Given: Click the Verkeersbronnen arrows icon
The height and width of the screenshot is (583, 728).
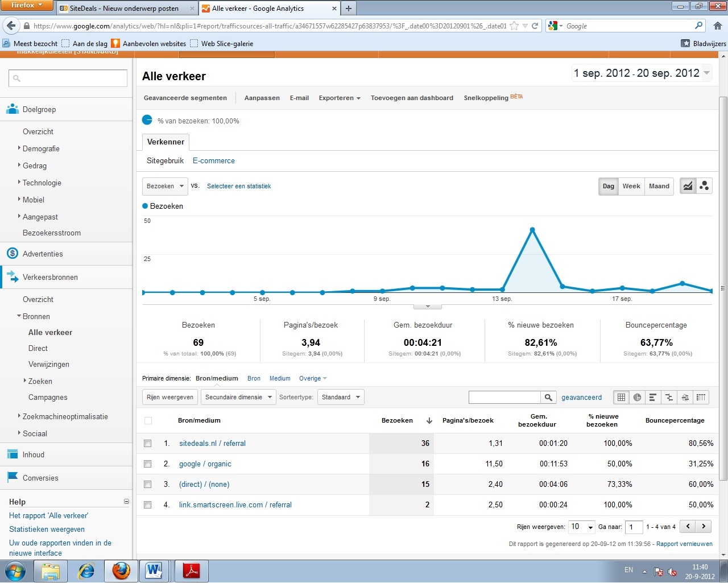Looking at the screenshot, I should tap(13, 277).
